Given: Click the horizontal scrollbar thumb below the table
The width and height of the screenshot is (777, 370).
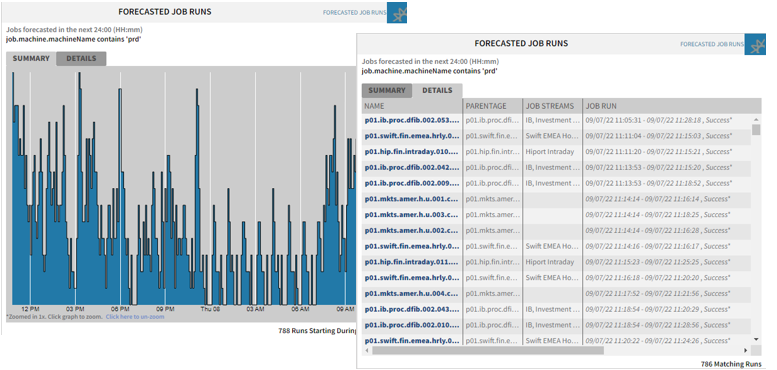Looking at the screenshot, I should point(488,350).
